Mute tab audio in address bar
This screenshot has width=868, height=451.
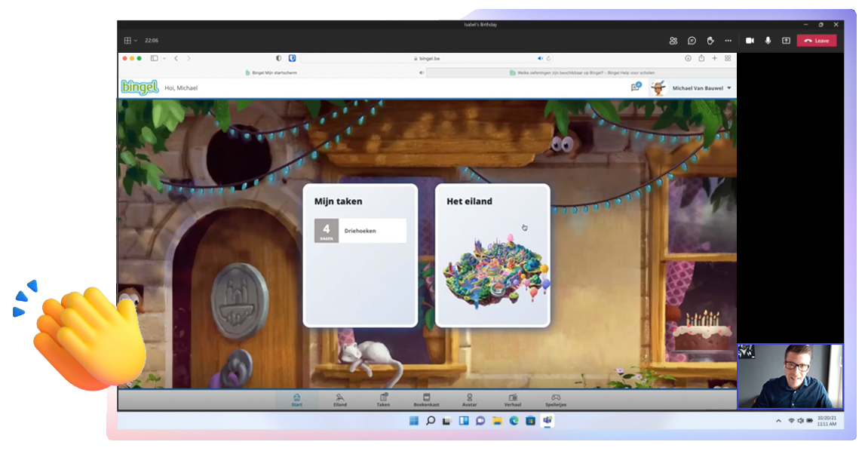point(540,58)
